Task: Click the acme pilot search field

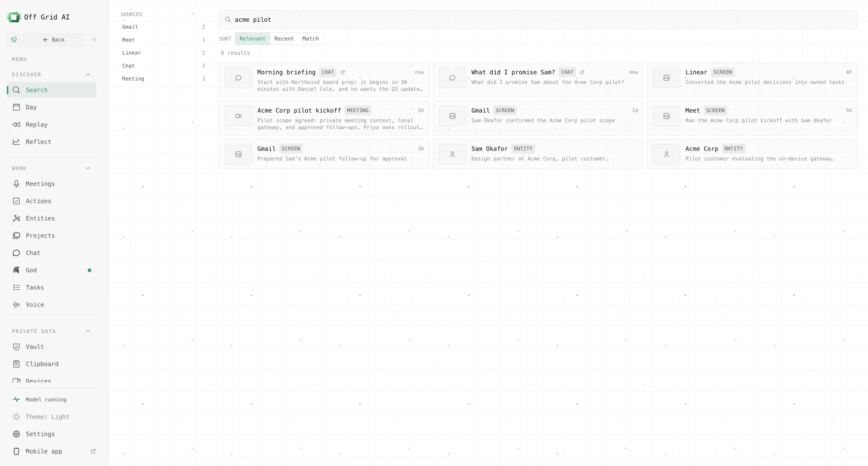Action: (538, 20)
